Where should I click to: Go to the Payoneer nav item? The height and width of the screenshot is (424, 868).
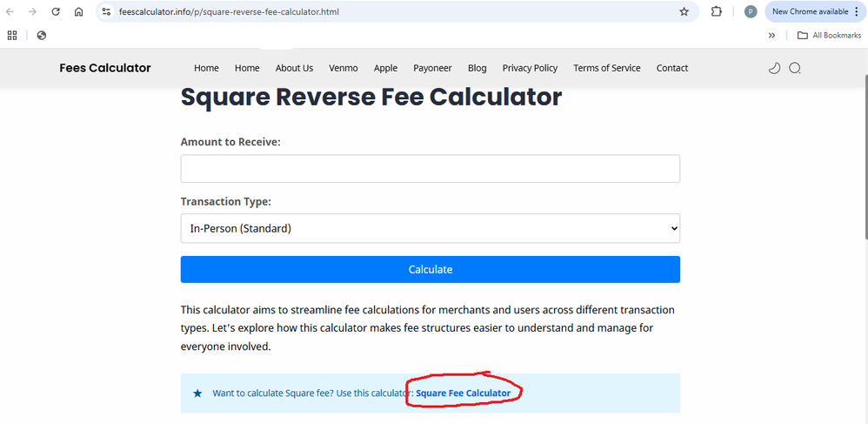[x=432, y=68]
